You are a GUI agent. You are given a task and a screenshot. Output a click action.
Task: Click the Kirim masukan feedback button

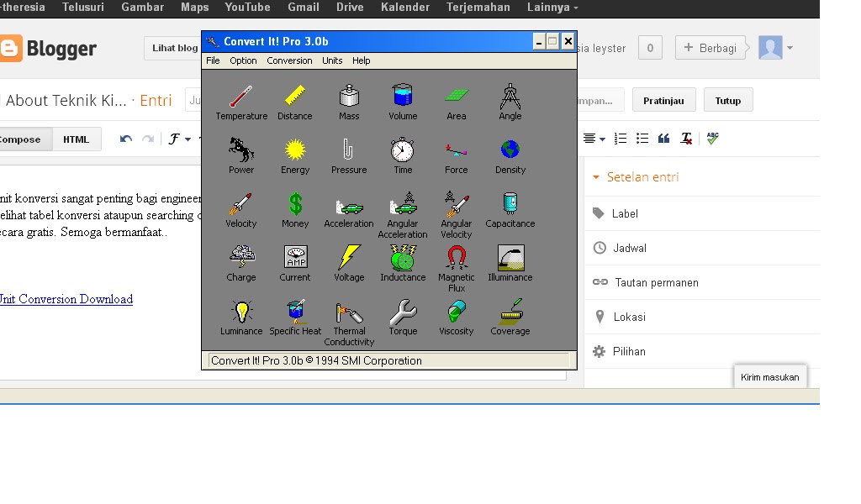[770, 377]
